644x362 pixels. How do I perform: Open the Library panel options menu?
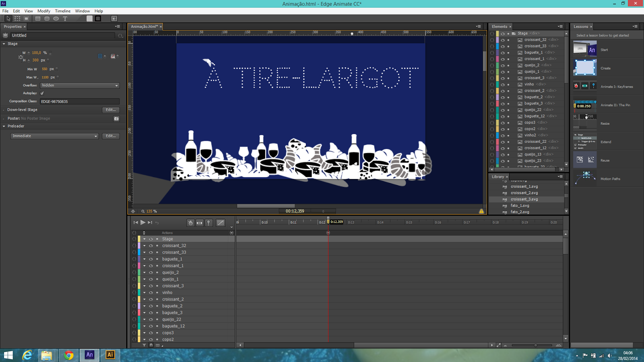point(560,177)
